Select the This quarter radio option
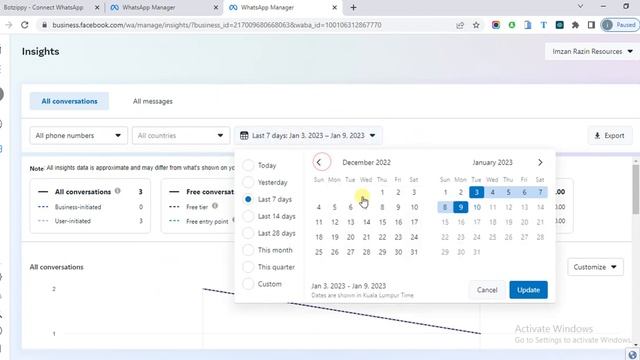 pos(248,267)
